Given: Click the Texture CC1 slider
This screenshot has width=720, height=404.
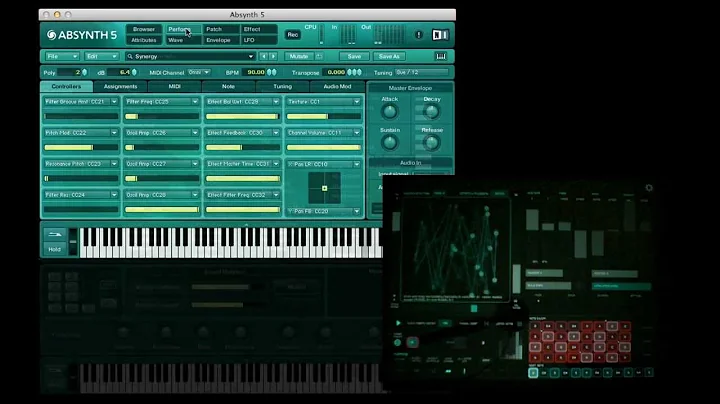Looking at the screenshot, I should pyautogui.click(x=324, y=116).
